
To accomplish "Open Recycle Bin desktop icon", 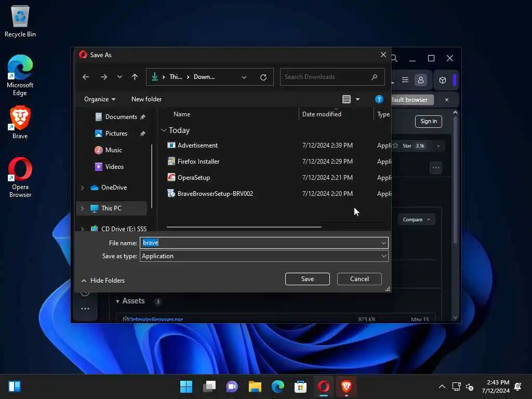I will point(20,21).
